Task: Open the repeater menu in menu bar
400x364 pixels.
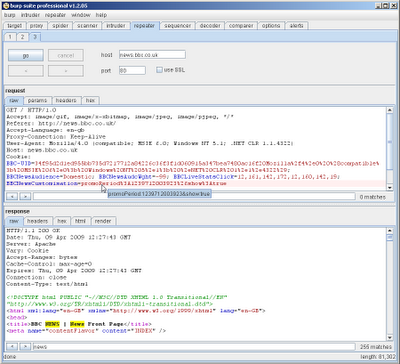Action: coord(55,15)
